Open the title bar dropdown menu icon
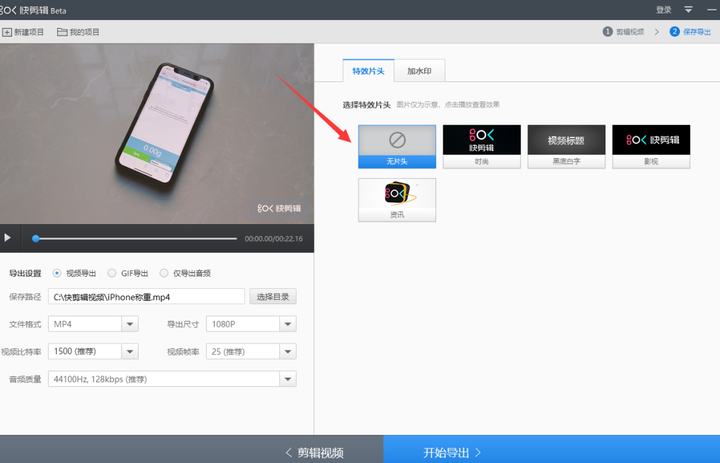Viewport: 720px width, 463px height. pyautogui.click(x=688, y=10)
